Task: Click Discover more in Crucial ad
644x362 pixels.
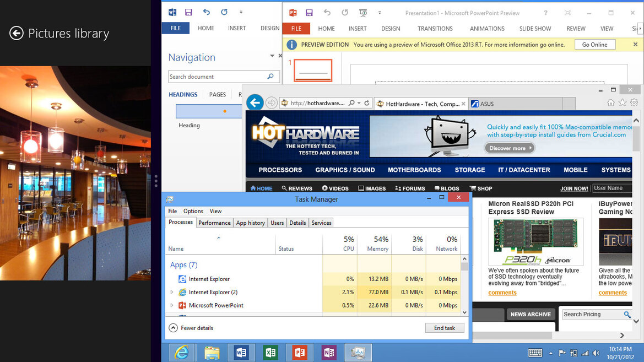Action: (x=510, y=148)
